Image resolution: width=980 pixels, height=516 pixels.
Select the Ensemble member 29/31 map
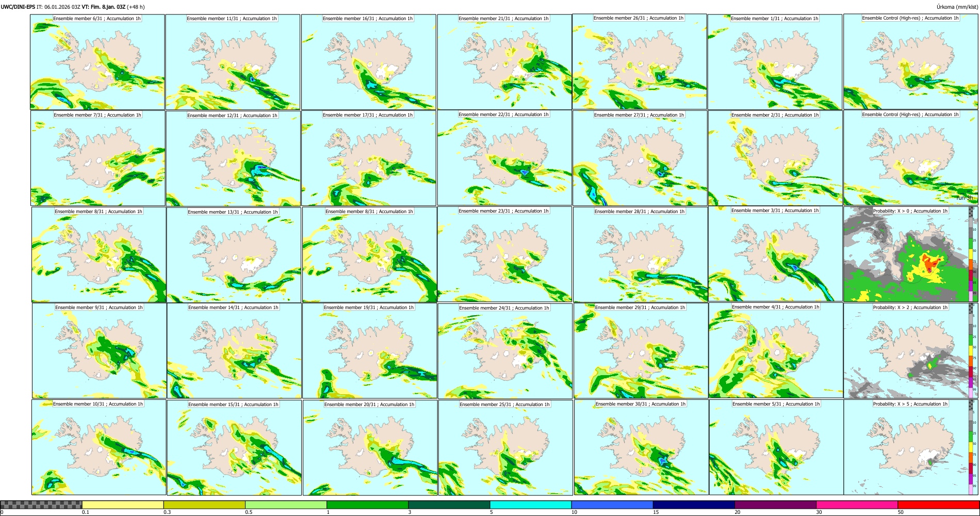click(x=641, y=351)
